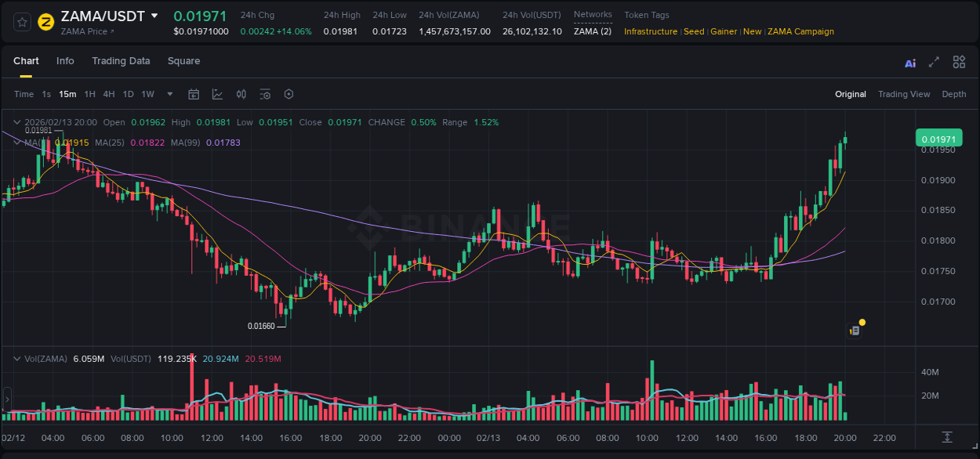Open the chart display settings icon

[x=265, y=94]
